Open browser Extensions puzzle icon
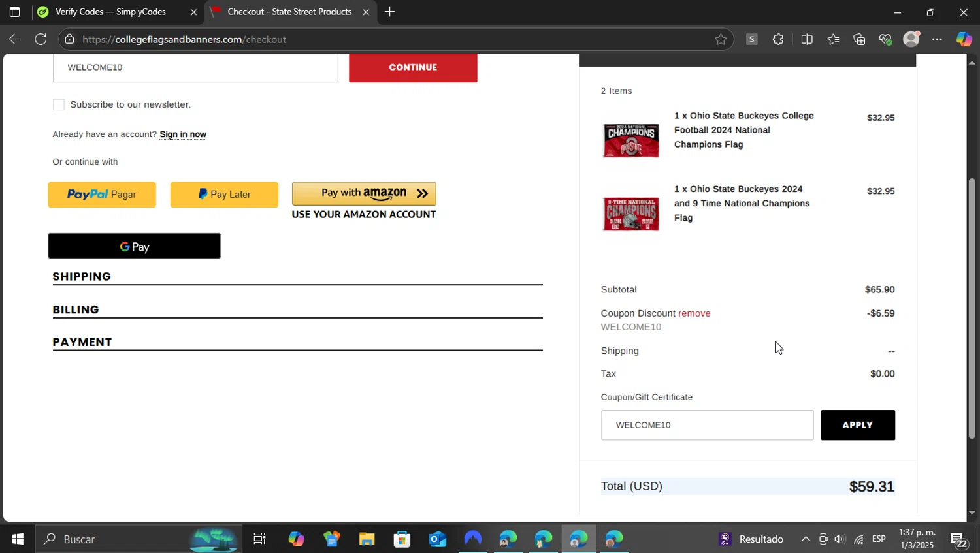The height and width of the screenshot is (553, 980). (x=778, y=39)
